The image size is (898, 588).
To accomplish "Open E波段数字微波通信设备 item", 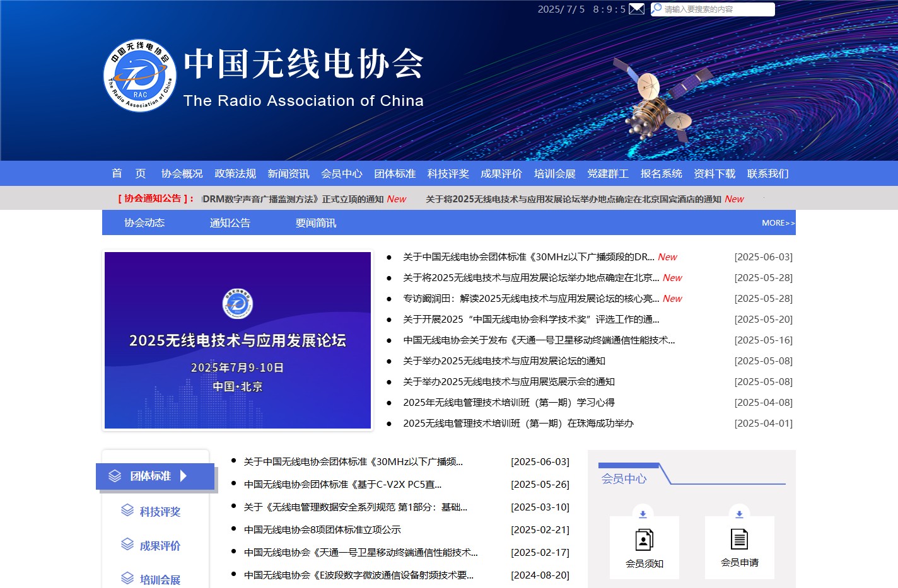I will click(x=359, y=575).
